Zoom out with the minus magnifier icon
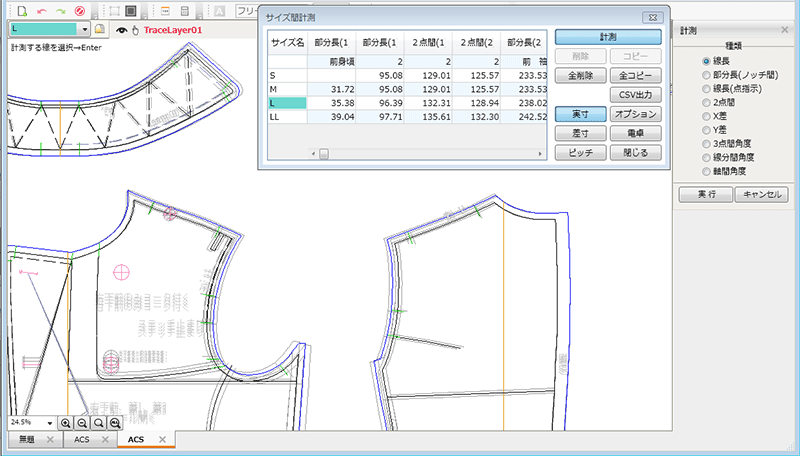Viewport: 800px width, 456px height. point(82,423)
